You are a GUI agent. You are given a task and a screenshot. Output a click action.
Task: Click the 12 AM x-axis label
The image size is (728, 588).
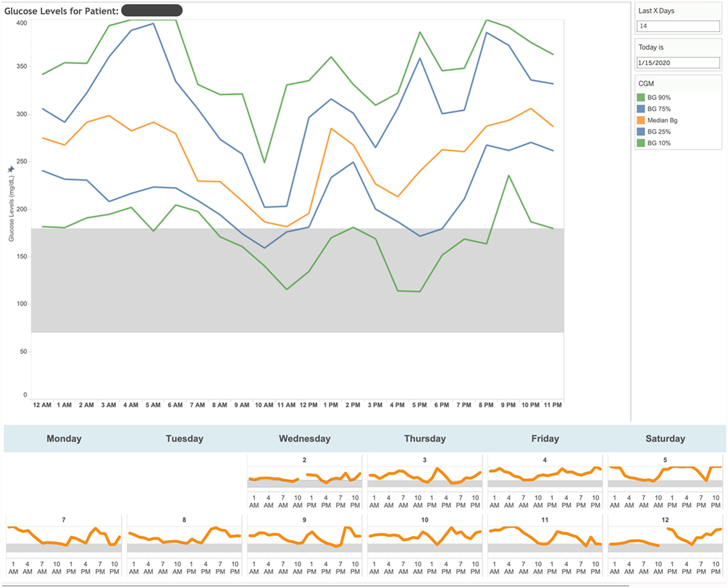pyautogui.click(x=42, y=405)
